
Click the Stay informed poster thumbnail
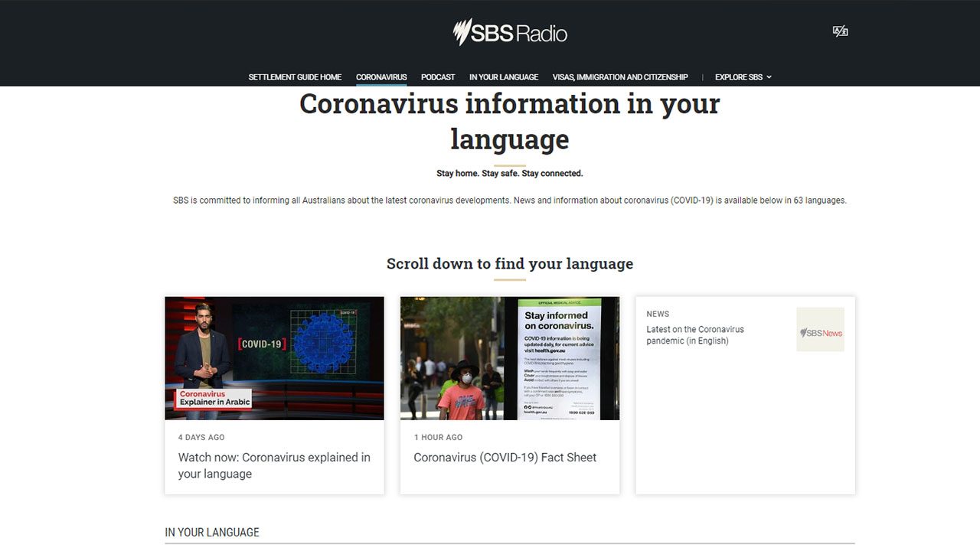510,358
